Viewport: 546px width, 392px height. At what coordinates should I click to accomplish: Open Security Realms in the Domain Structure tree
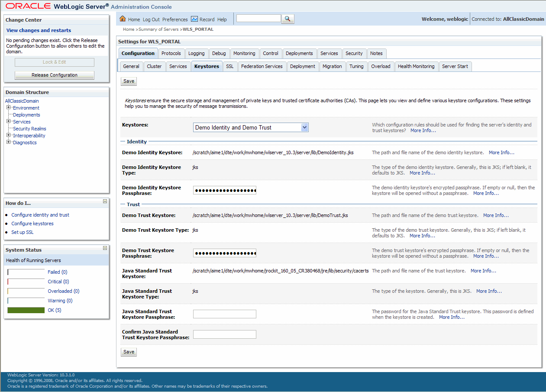29,129
